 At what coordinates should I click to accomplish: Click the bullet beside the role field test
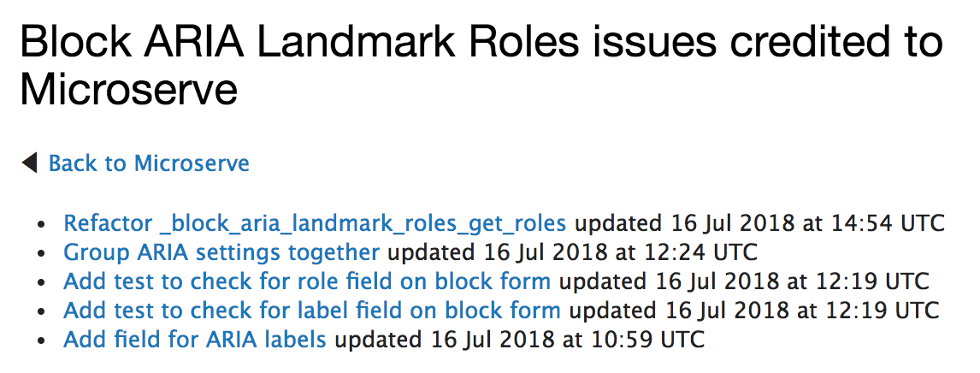39,282
